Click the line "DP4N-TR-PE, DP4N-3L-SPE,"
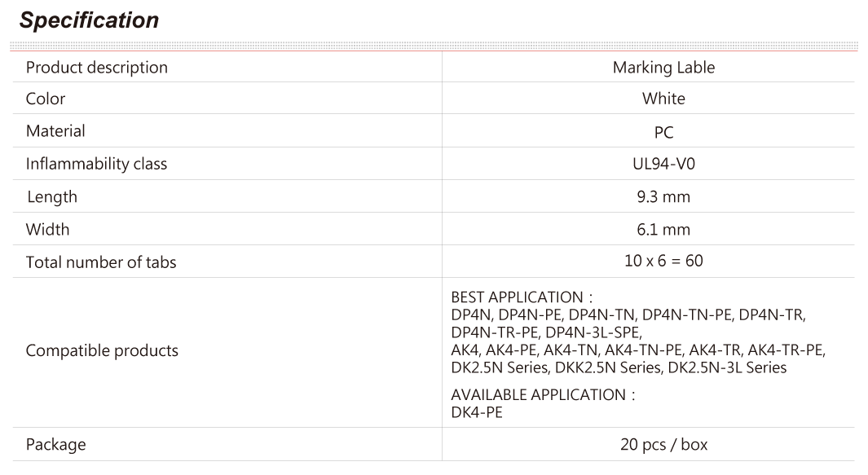Screen dimensions: 868x475 click(x=547, y=332)
